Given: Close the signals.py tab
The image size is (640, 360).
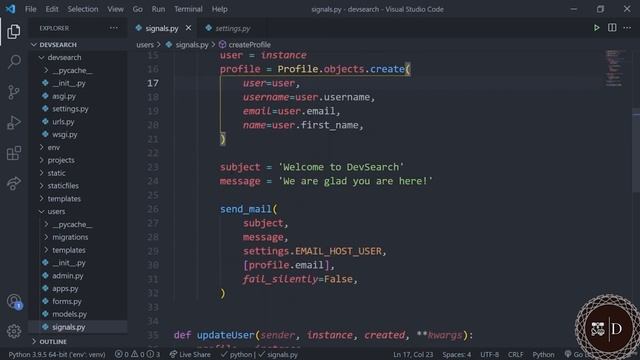Looking at the screenshot, I should pos(188,28).
